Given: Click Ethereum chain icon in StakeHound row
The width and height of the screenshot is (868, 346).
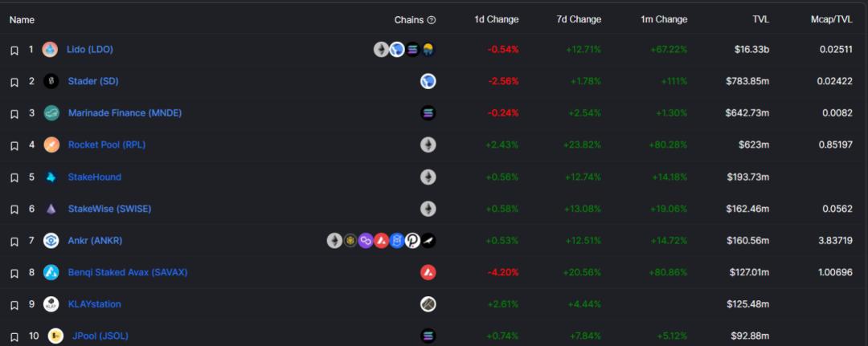Looking at the screenshot, I should (x=428, y=177).
